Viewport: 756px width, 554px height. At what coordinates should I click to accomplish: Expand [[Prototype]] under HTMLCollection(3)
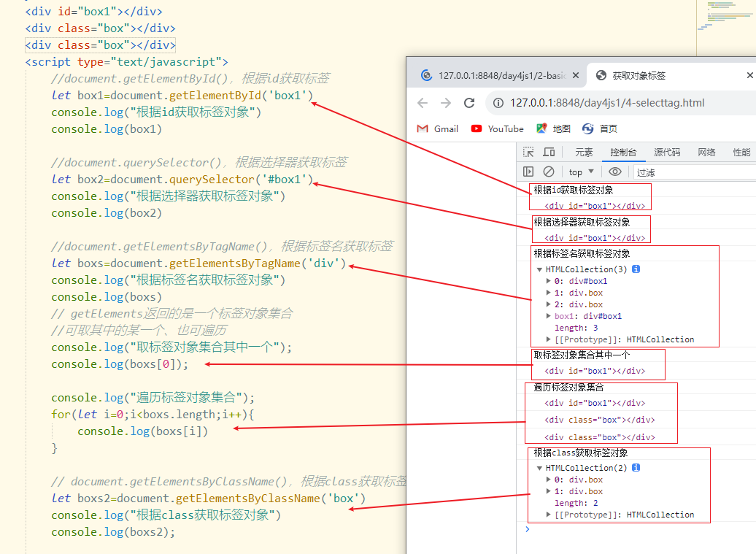[x=548, y=339]
